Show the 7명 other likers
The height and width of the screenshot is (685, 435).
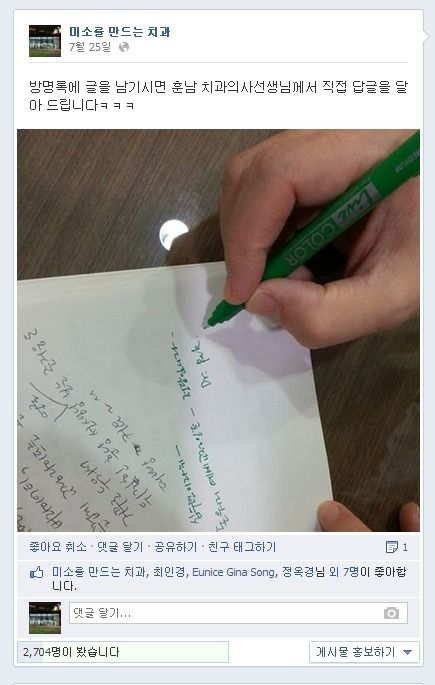[x=353, y=572]
